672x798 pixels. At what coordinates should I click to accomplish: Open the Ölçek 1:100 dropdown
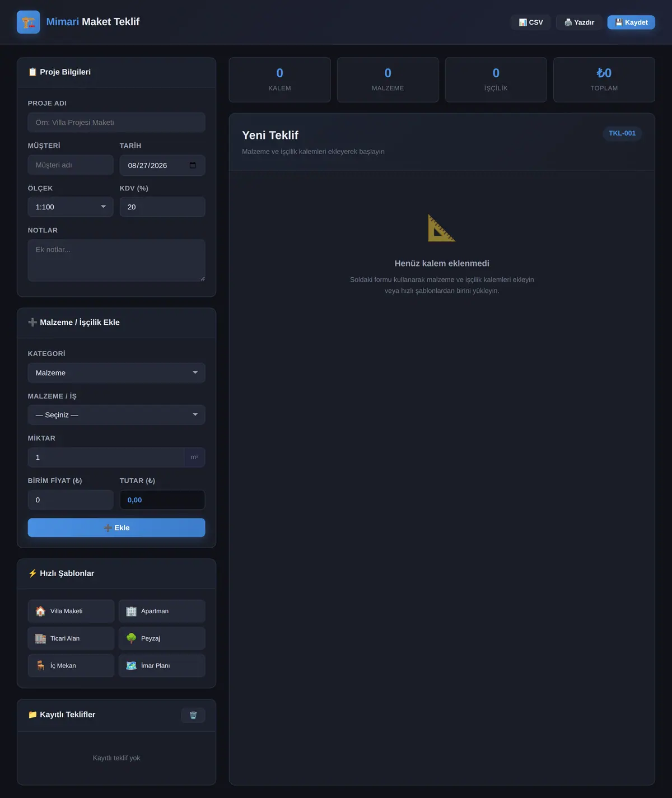(71, 207)
